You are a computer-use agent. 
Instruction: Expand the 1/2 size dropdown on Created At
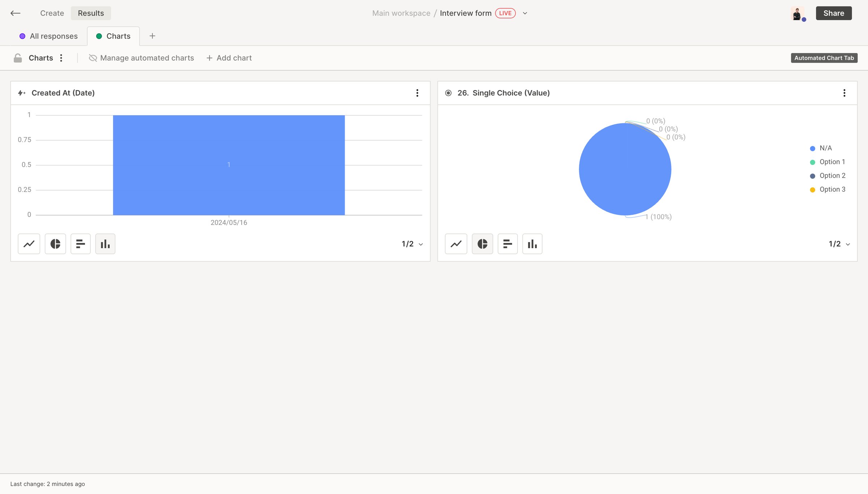(x=413, y=244)
